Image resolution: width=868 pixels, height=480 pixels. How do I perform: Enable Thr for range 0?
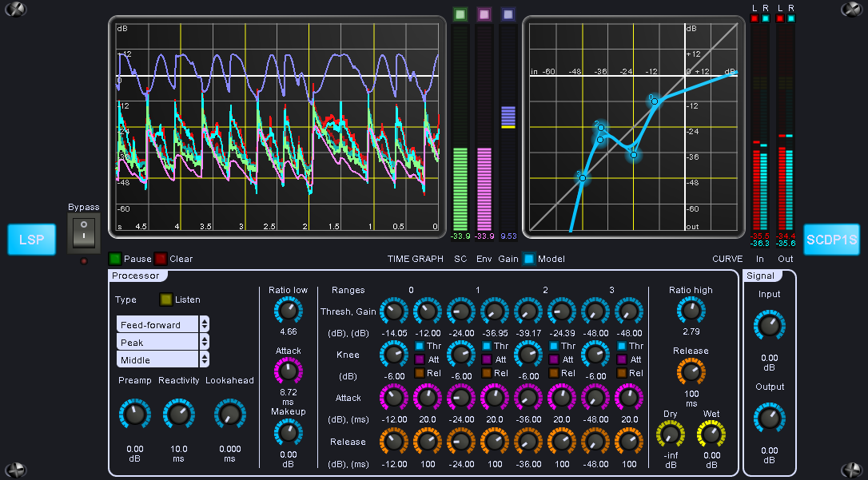pyautogui.click(x=420, y=346)
